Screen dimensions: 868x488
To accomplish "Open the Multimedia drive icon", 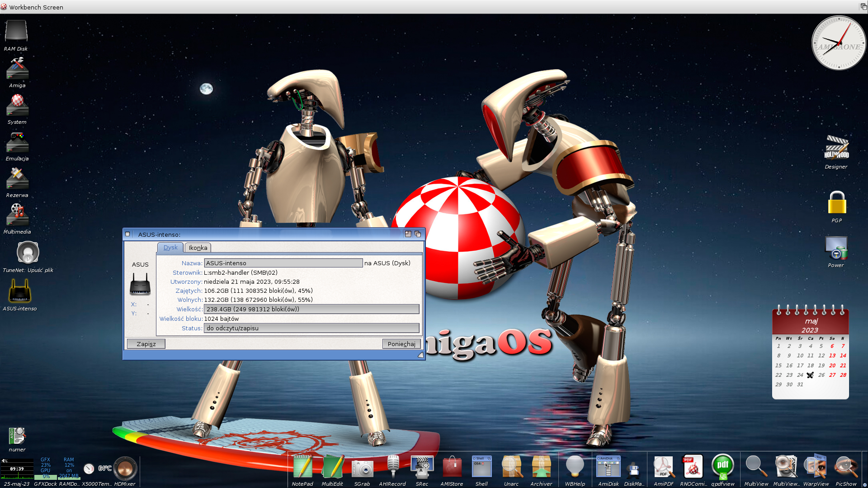I will coord(17,215).
